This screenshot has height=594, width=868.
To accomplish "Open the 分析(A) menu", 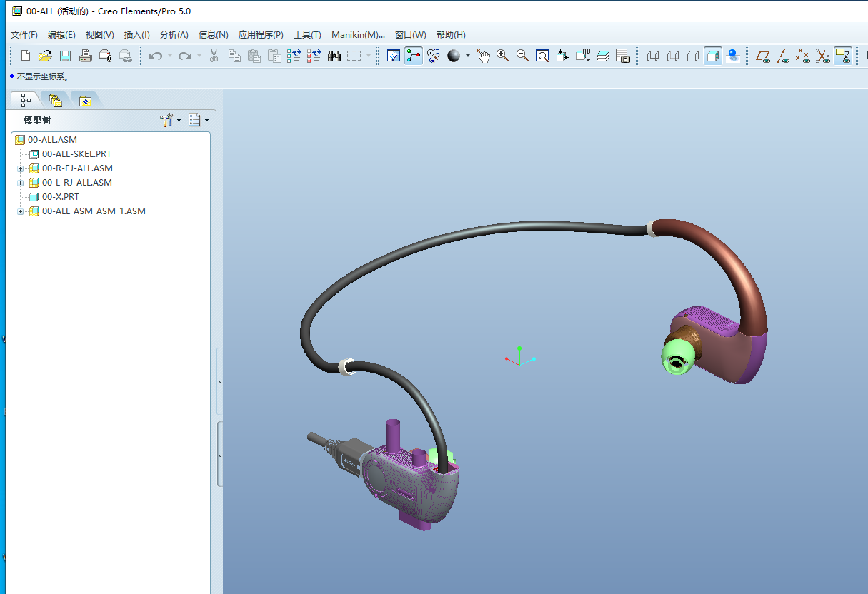I will point(174,35).
